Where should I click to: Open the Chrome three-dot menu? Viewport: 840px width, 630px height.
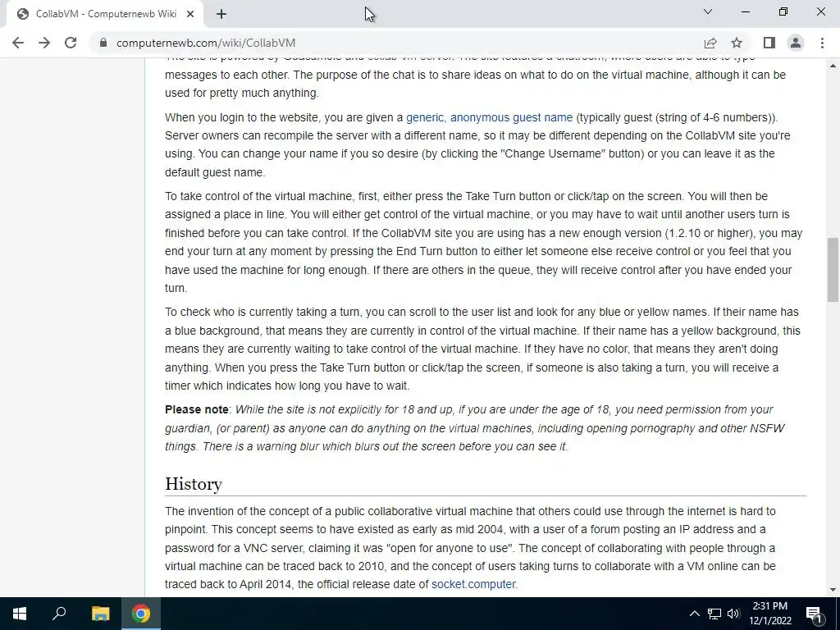822,43
